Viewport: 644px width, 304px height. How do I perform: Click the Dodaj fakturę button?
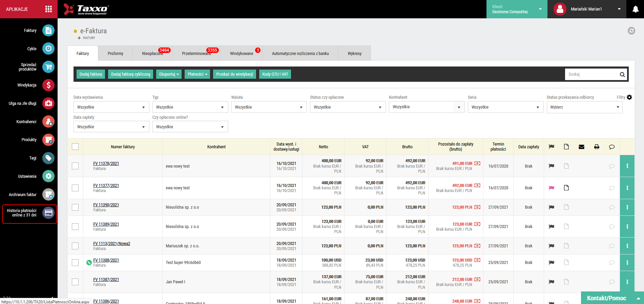click(91, 74)
